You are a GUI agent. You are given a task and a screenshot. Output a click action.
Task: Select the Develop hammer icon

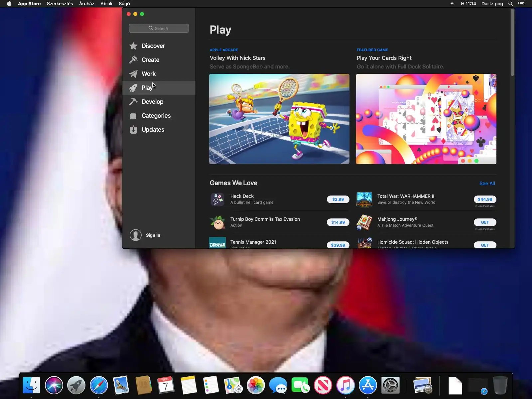point(133,102)
